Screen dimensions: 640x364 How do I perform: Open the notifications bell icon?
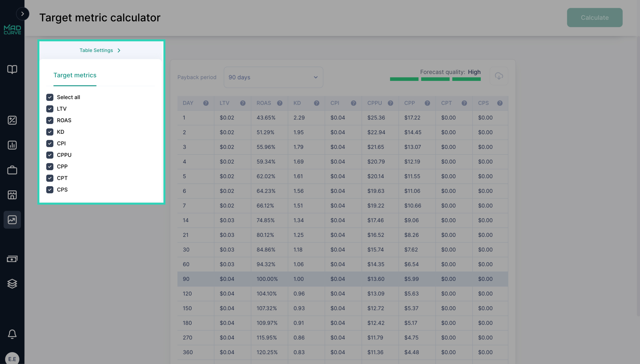click(x=12, y=334)
